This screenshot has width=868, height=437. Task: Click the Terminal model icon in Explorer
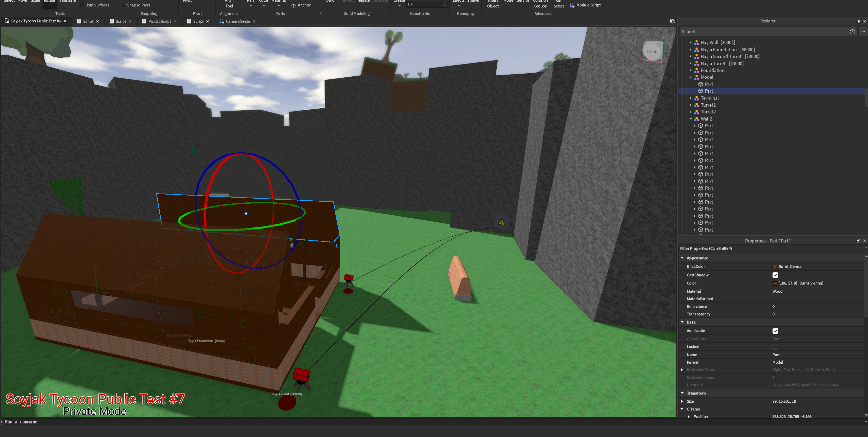[x=696, y=98]
